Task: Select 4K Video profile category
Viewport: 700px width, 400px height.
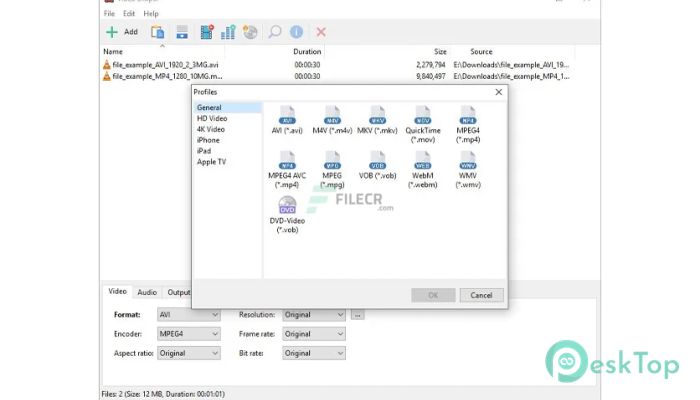Action: [x=211, y=129]
